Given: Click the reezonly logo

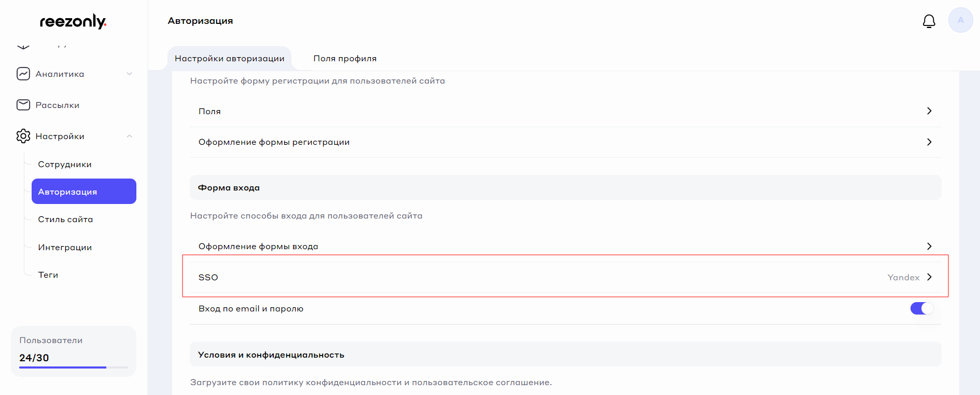Looking at the screenshot, I should pos(73,21).
